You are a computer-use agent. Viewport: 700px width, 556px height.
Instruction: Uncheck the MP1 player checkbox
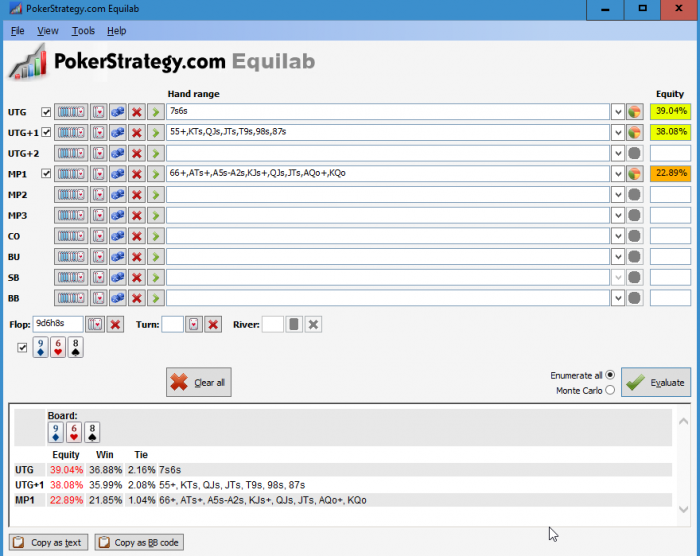pyautogui.click(x=46, y=174)
